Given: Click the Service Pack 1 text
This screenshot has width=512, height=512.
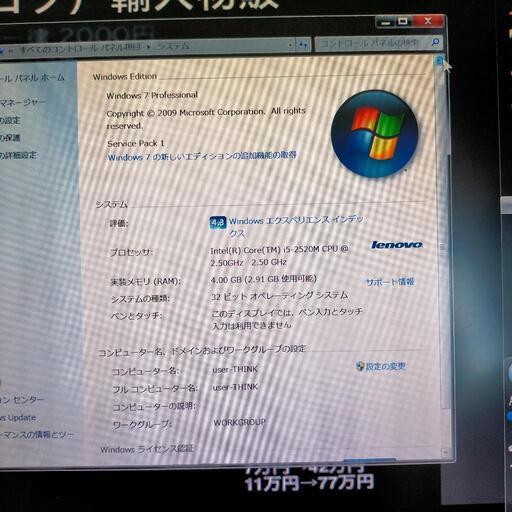Looking at the screenshot, I should click(136, 144).
